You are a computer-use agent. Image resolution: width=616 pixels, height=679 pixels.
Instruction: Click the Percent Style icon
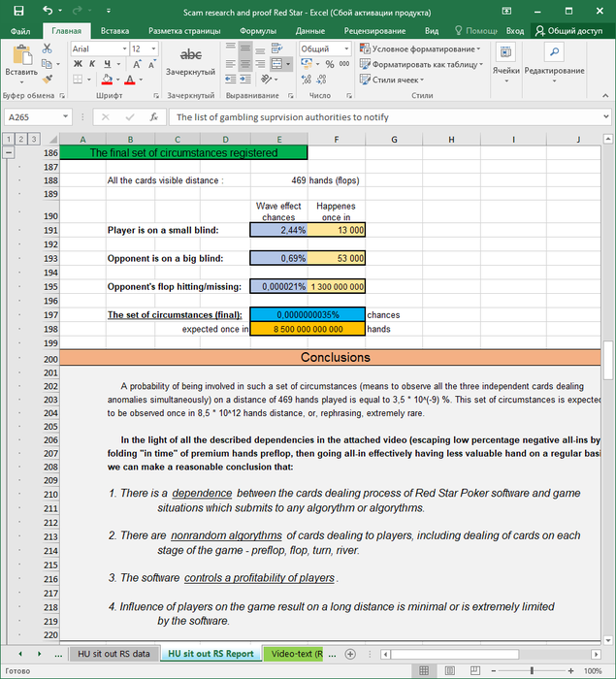point(330,64)
